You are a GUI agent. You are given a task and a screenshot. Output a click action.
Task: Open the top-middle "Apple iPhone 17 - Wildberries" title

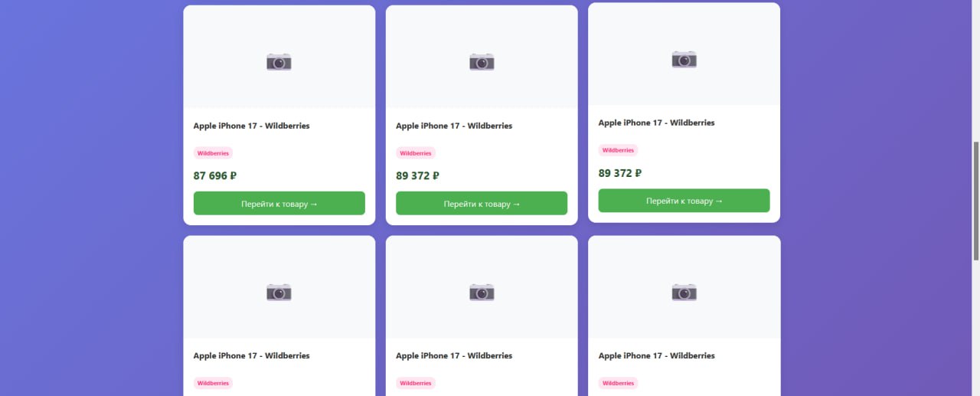[454, 126]
